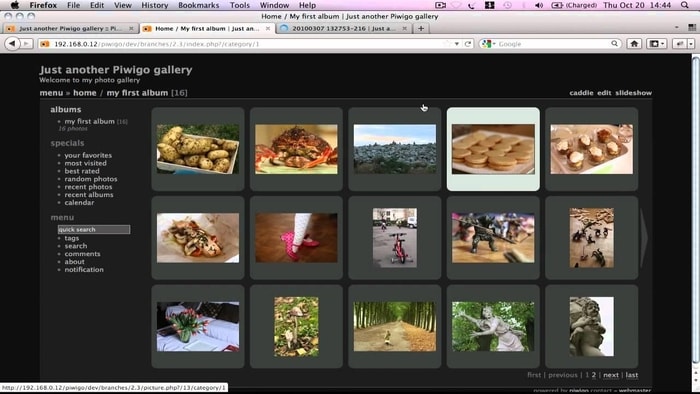Open the Bookmarks menu
Image resolution: width=700 pixels, height=394 pixels.
(198, 5)
